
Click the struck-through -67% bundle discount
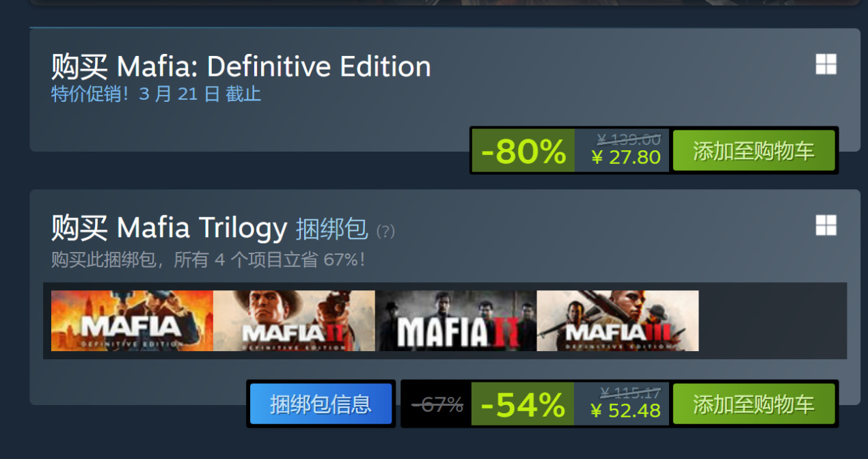[437, 405]
